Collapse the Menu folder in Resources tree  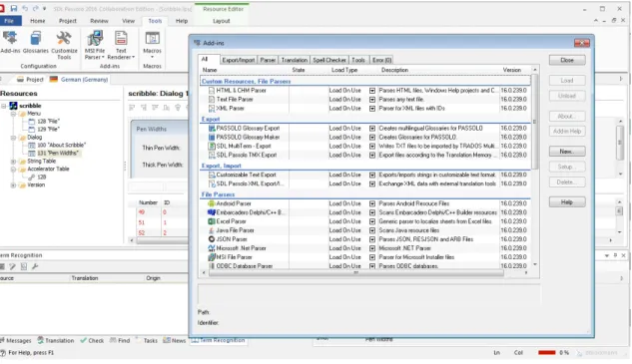(x=13, y=114)
